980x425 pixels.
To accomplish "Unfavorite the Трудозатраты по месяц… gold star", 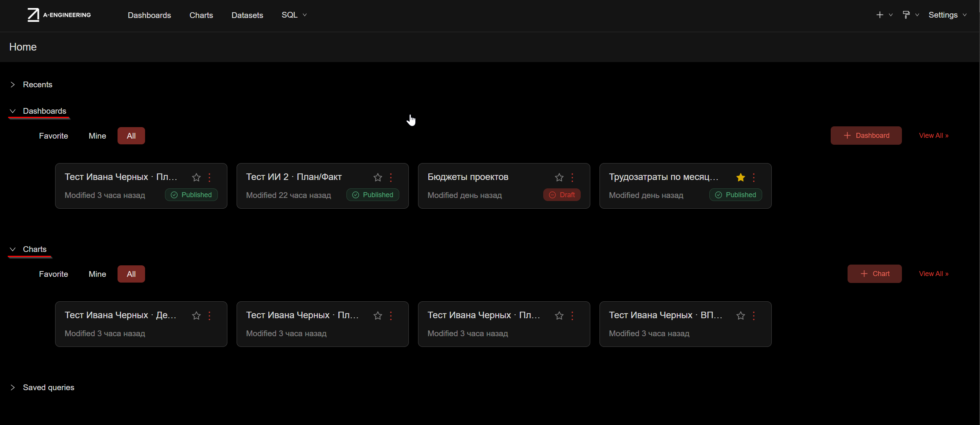I will [741, 177].
